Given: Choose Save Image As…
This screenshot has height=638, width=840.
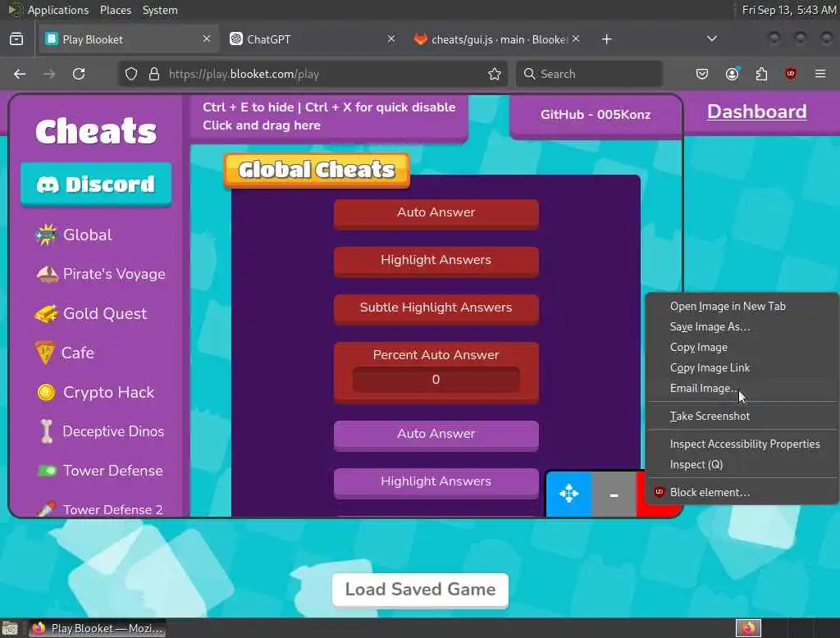Looking at the screenshot, I should [742, 326].
